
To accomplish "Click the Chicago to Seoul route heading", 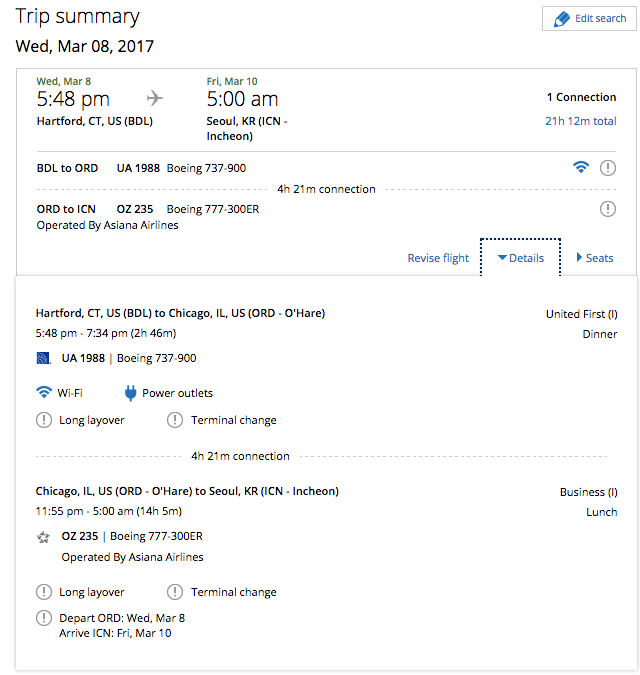I will pos(187,491).
